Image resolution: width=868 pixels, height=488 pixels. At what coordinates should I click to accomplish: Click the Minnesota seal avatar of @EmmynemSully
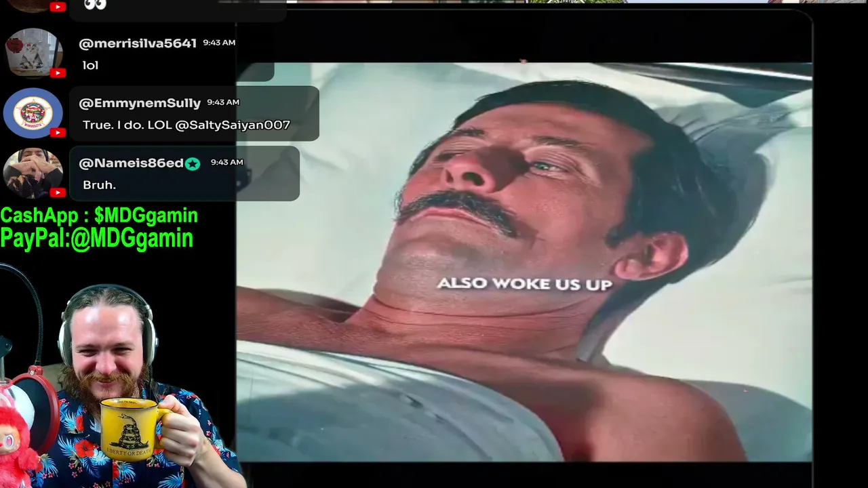(33, 113)
